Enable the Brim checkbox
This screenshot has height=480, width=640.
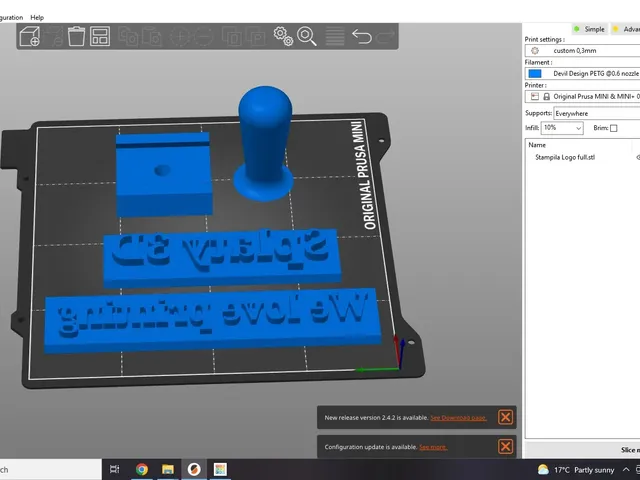(x=613, y=128)
